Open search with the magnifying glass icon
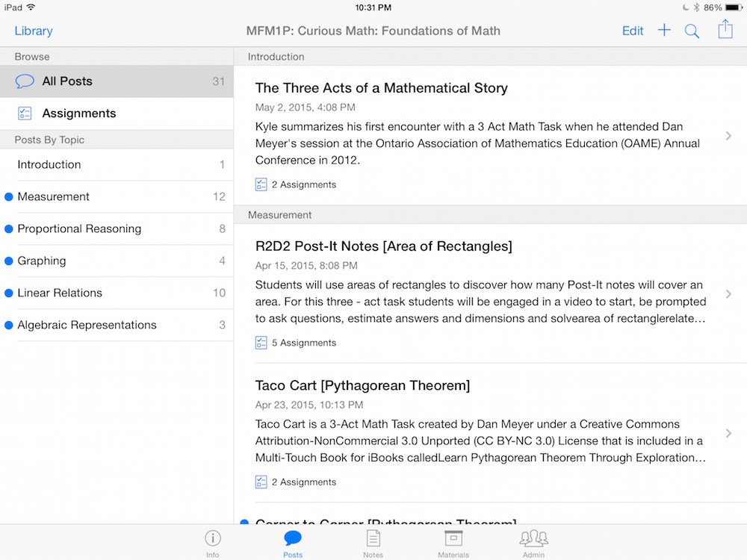Screen dimensions: 747x560 692,31
